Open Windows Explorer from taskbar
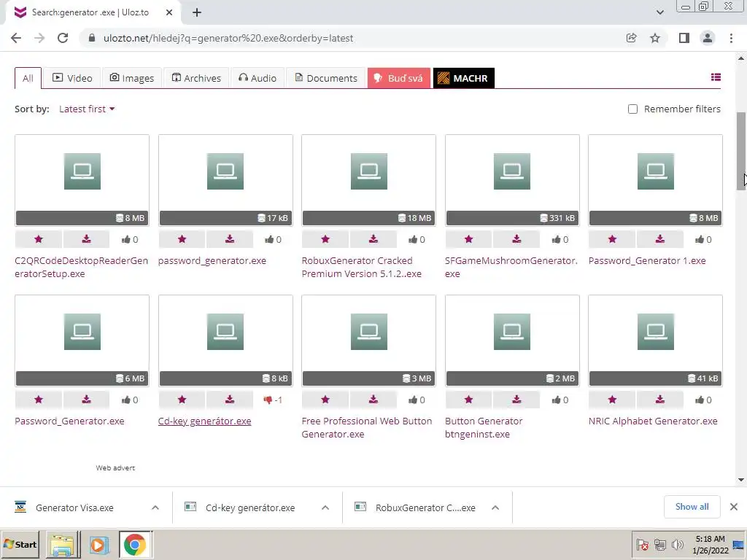This screenshot has width=747, height=560. point(63,544)
